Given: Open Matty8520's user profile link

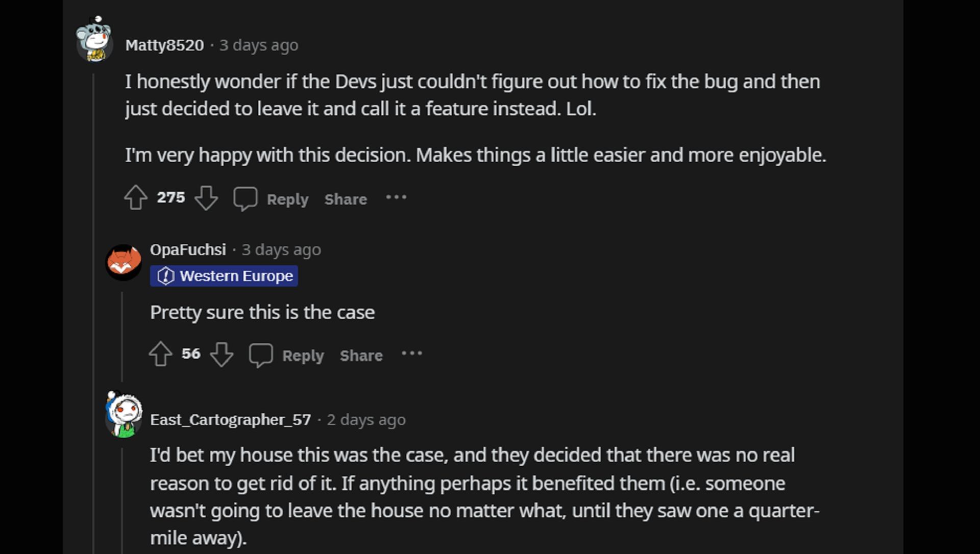Looking at the screenshot, I should (164, 45).
